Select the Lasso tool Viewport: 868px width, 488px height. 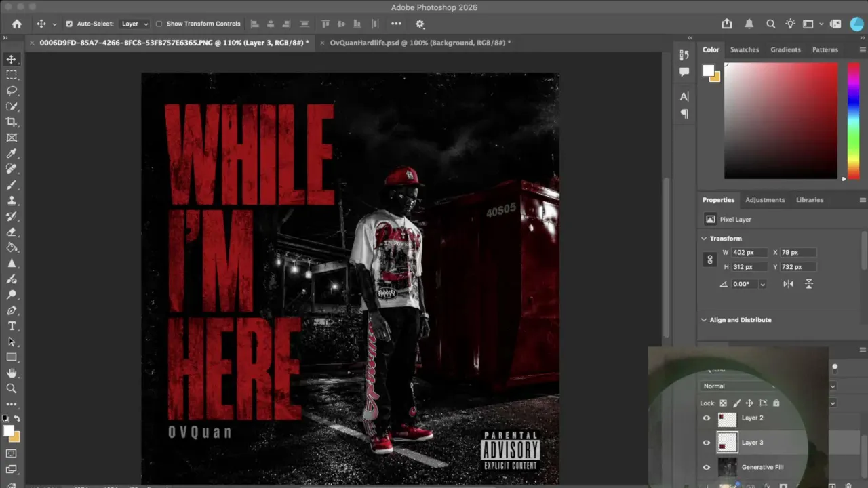[x=12, y=91]
